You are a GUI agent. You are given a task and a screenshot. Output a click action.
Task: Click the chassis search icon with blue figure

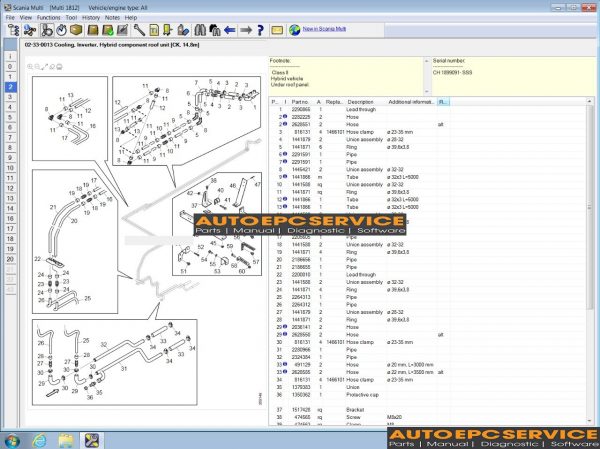29,30
